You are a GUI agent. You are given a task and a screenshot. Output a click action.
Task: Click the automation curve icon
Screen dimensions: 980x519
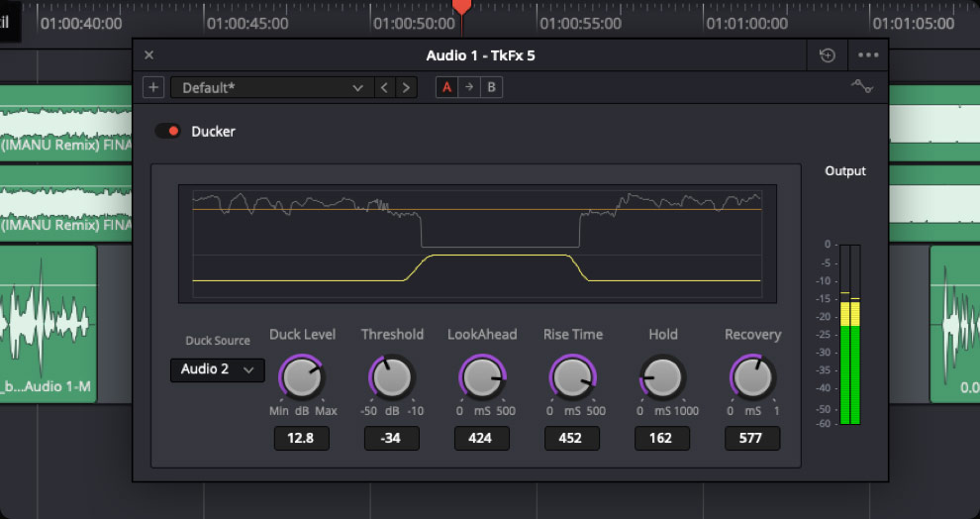[861, 87]
